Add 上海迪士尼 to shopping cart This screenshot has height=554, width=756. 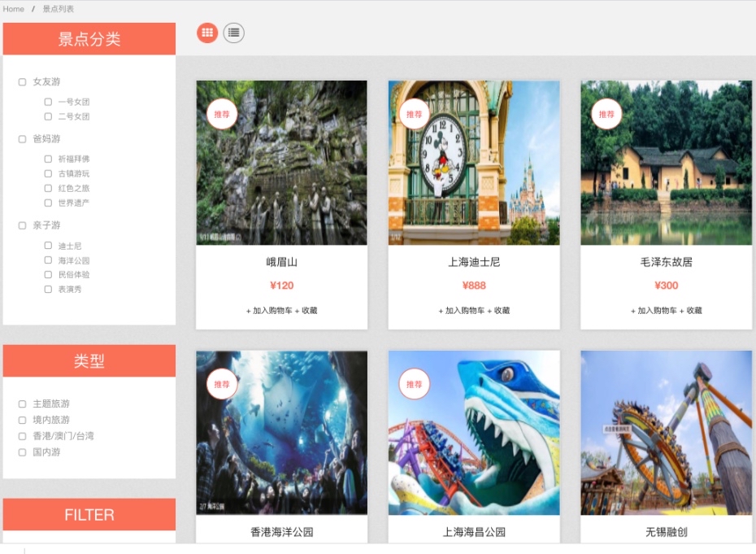point(462,310)
